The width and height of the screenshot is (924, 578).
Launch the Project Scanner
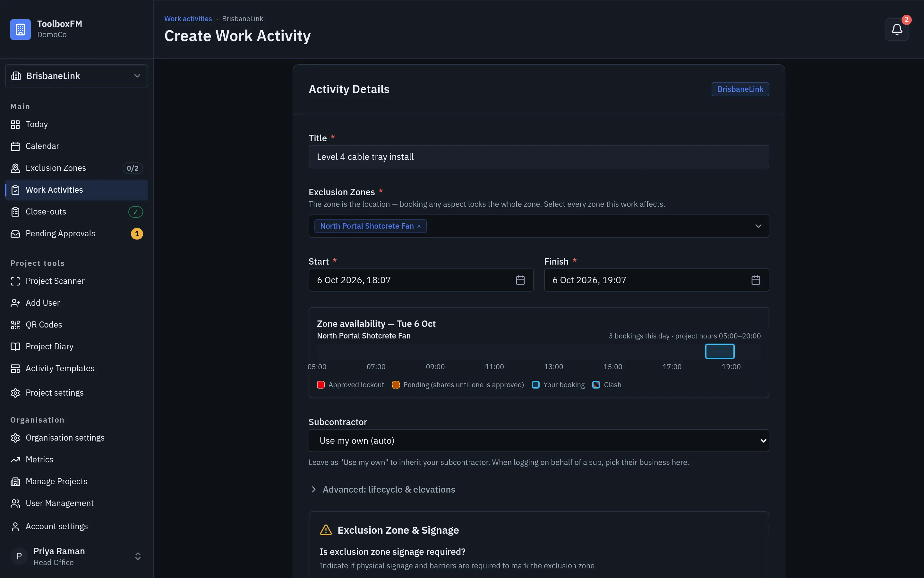[76, 281]
